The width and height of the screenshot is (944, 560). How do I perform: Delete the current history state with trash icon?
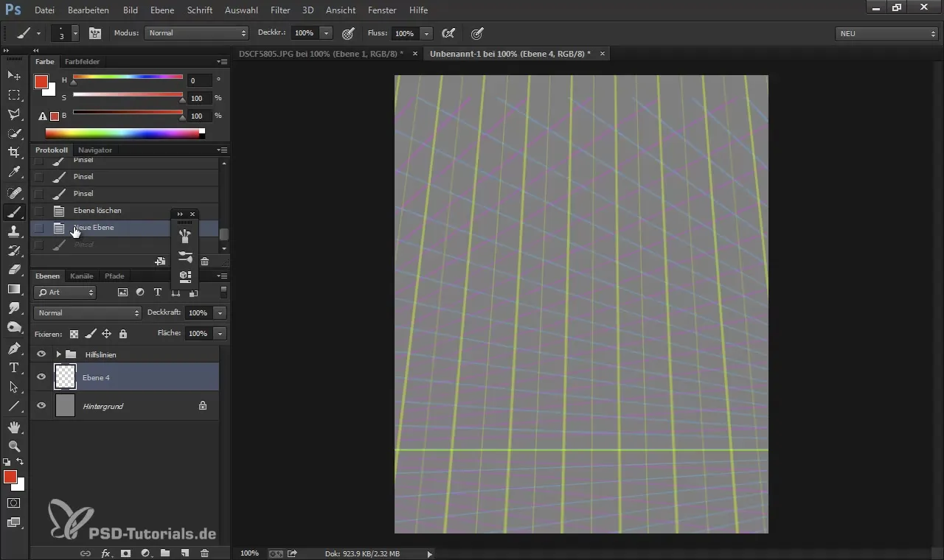pos(205,261)
